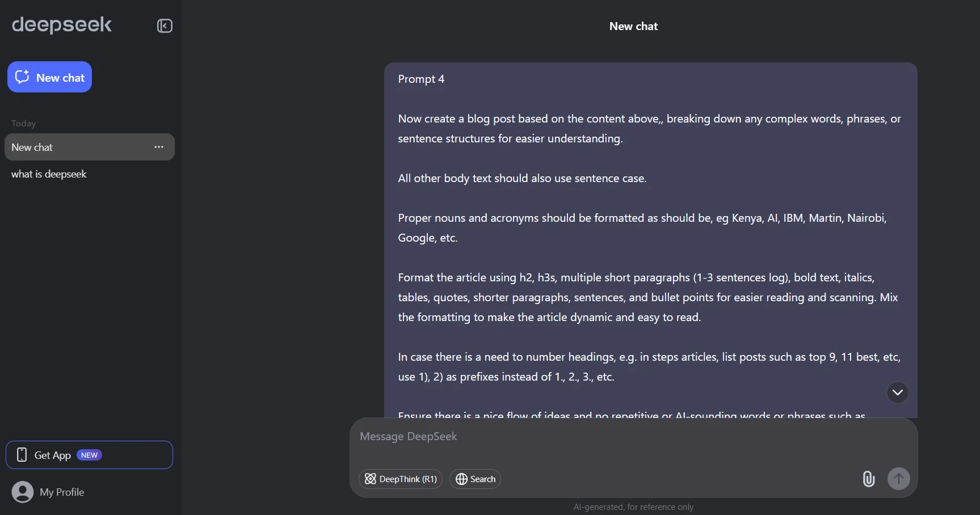Image resolution: width=980 pixels, height=515 pixels.
Task: Click the 'AI-generated, for reference only' note
Action: (x=633, y=507)
